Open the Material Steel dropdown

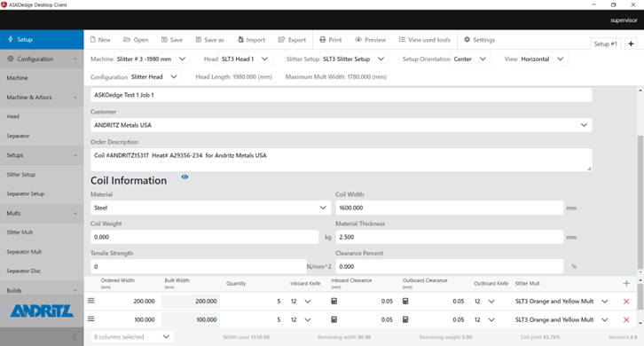pos(210,208)
